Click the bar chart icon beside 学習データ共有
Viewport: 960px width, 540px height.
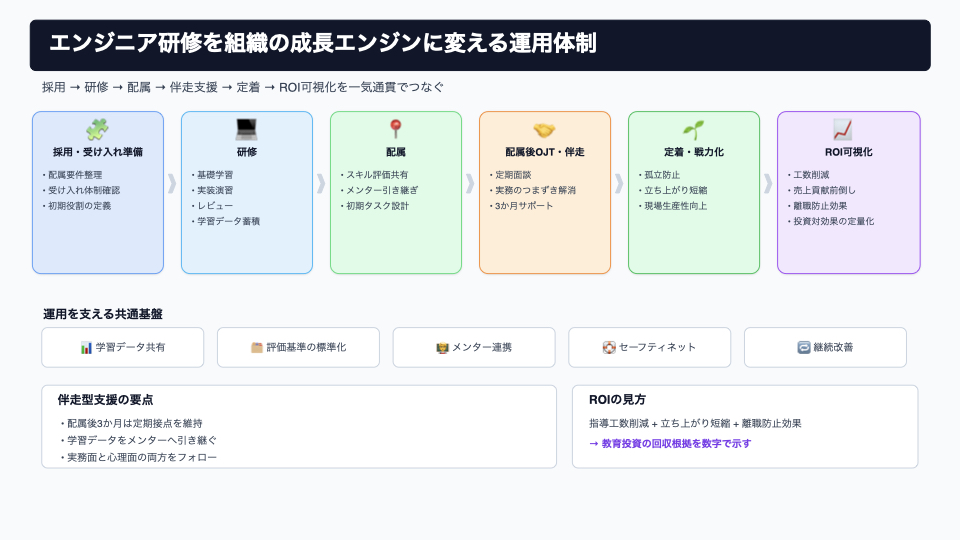point(86,348)
